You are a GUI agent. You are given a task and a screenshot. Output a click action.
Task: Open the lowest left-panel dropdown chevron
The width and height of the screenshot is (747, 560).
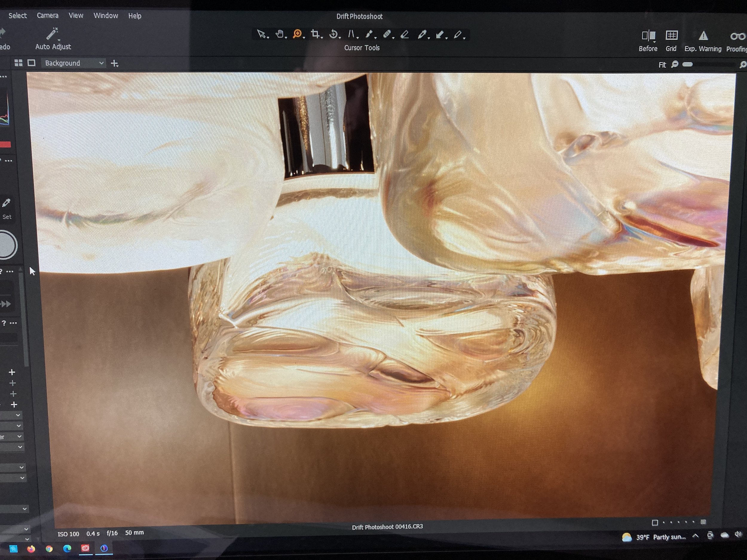[27, 539]
